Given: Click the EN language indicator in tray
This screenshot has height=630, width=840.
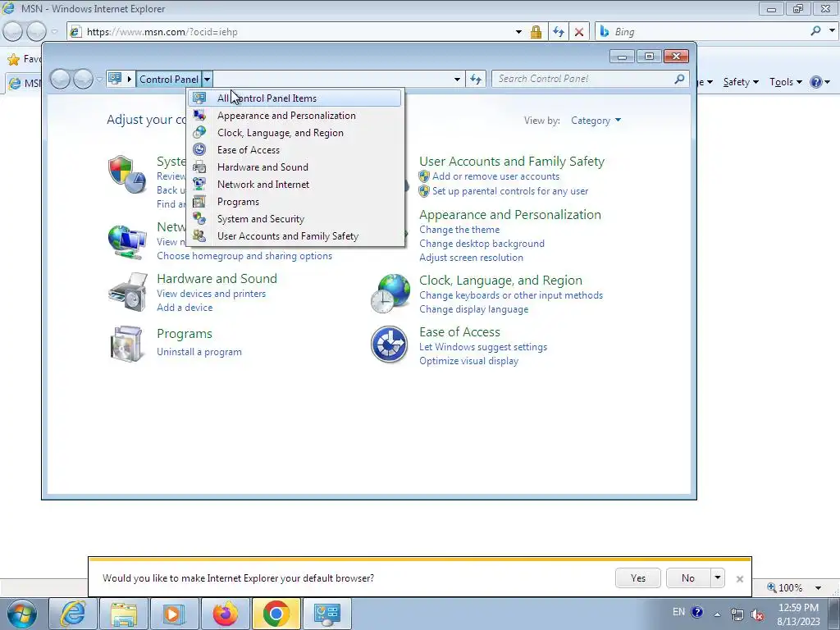Looking at the screenshot, I should point(678,612).
